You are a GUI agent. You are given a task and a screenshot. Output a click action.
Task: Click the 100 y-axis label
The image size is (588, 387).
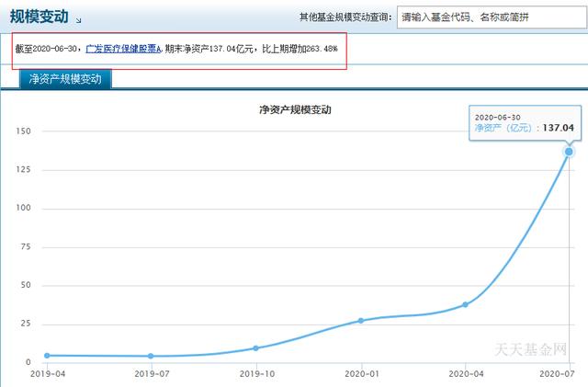(x=23, y=208)
